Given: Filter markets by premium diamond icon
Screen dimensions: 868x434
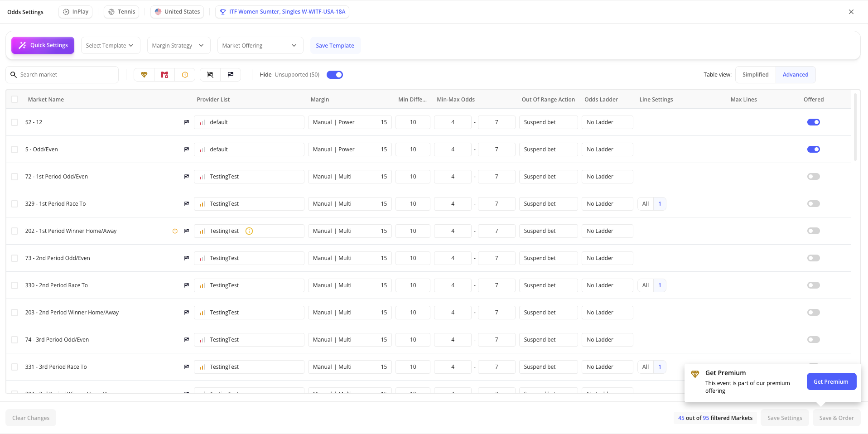Looking at the screenshot, I should (144, 75).
